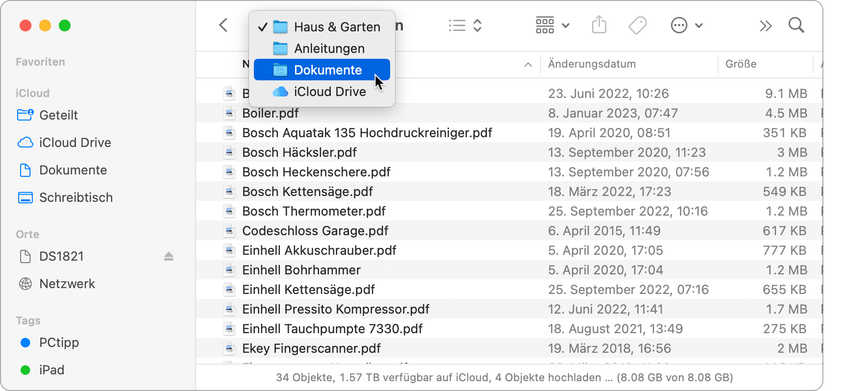Click the yellow minimize button
The height and width of the screenshot is (391, 868).
pos(45,25)
